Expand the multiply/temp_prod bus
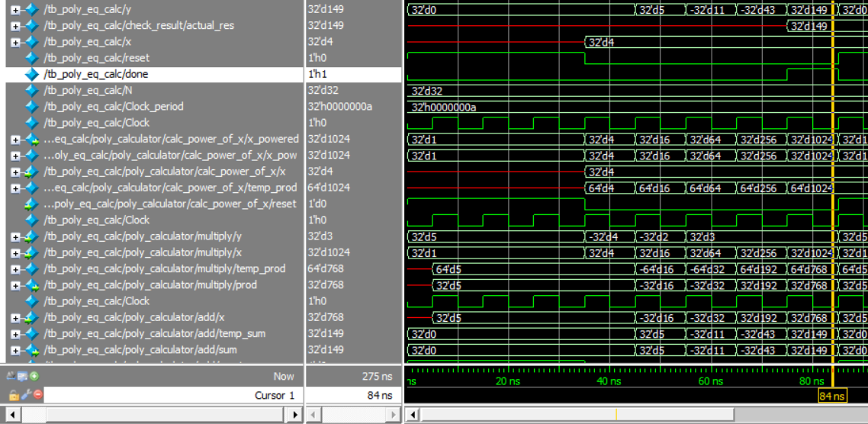The height and width of the screenshot is (424, 868). coord(15,268)
